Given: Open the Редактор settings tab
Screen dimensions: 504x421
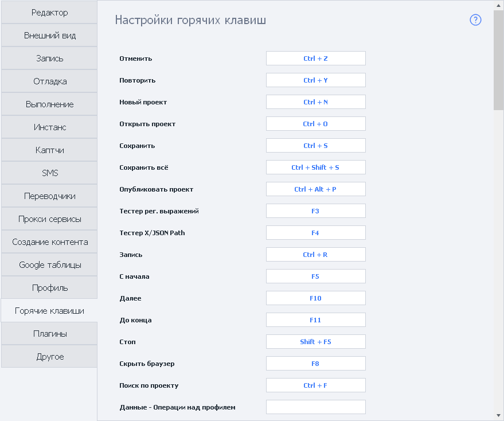Looking at the screenshot, I should [x=49, y=13].
